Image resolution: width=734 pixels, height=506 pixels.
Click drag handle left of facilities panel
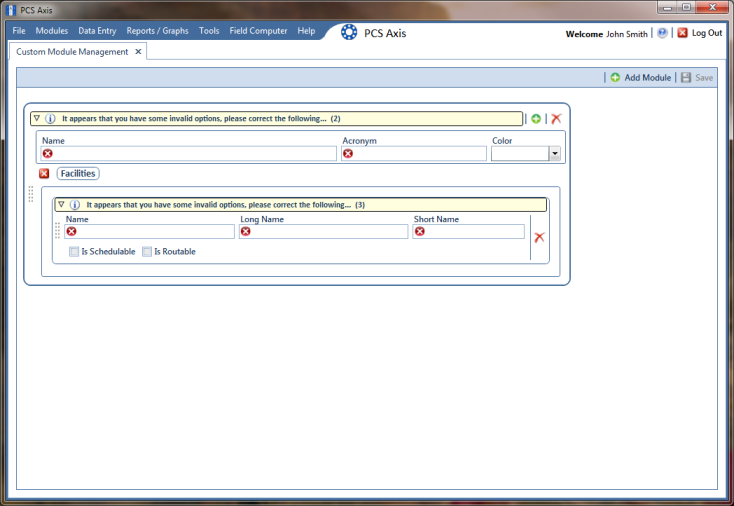click(x=31, y=194)
